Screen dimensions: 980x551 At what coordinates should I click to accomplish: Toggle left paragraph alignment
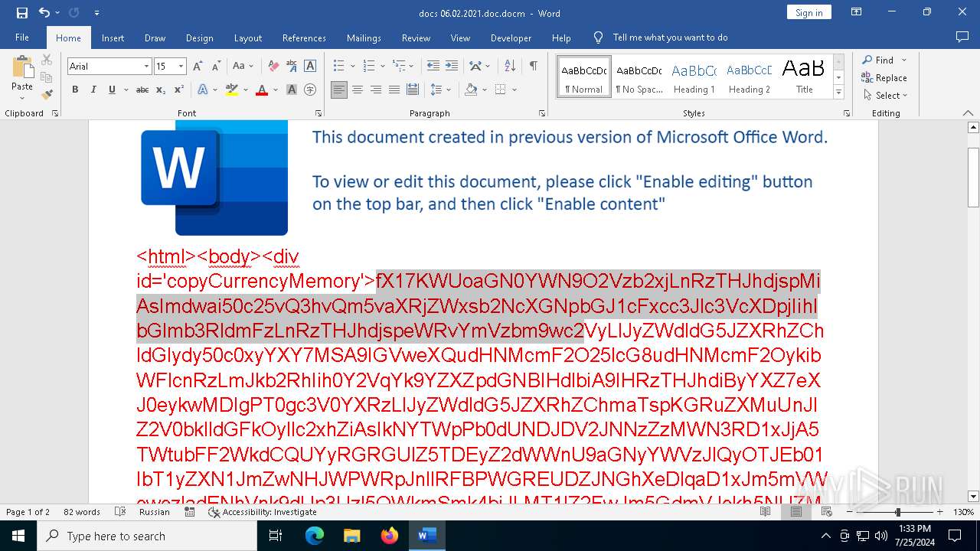339,90
